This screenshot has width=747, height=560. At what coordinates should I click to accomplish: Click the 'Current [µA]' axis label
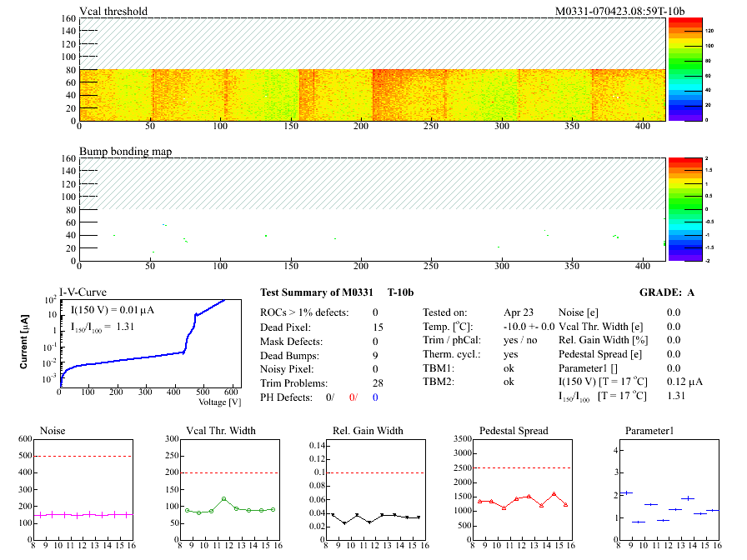click(23, 342)
